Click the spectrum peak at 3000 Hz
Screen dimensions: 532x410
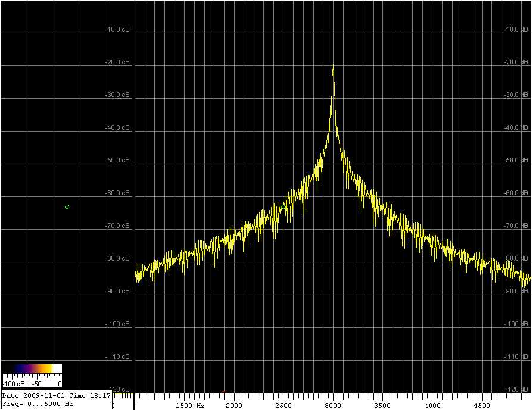click(x=333, y=70)
